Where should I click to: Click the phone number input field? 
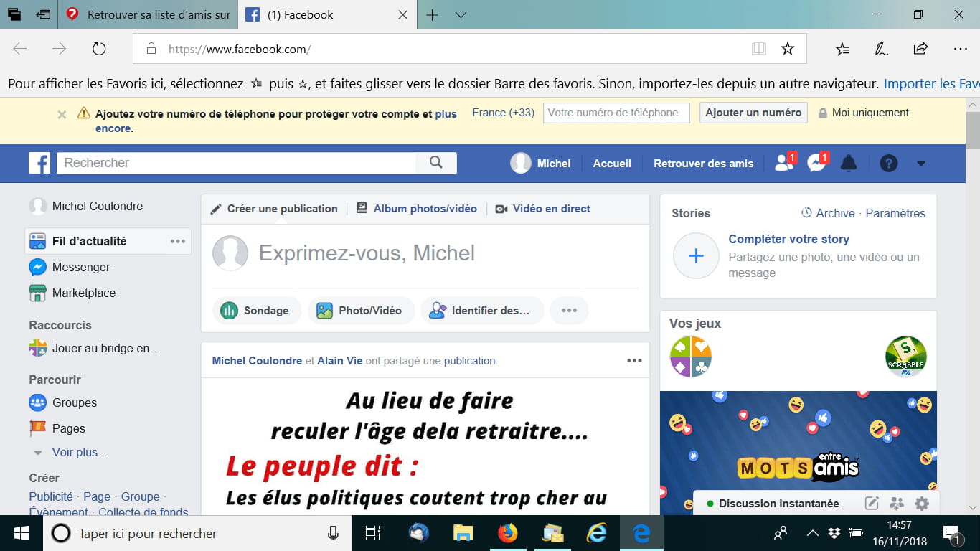point(616,113)
